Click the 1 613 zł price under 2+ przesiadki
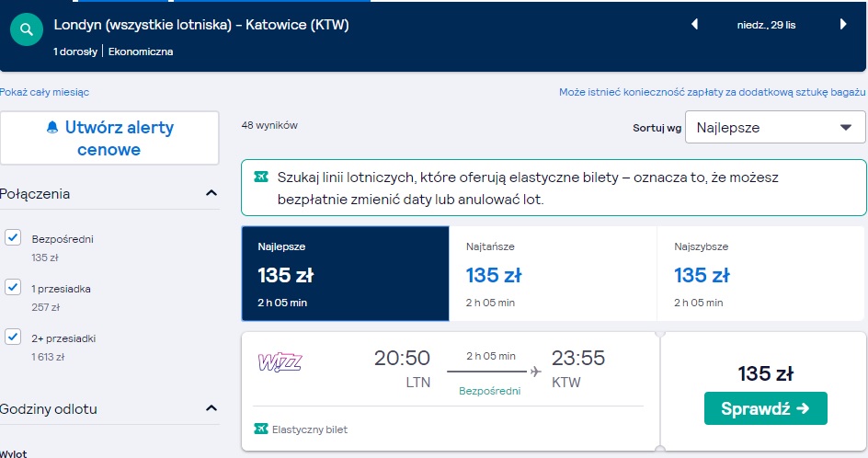This screenshot has width=868, height=458. click(48, 357)
